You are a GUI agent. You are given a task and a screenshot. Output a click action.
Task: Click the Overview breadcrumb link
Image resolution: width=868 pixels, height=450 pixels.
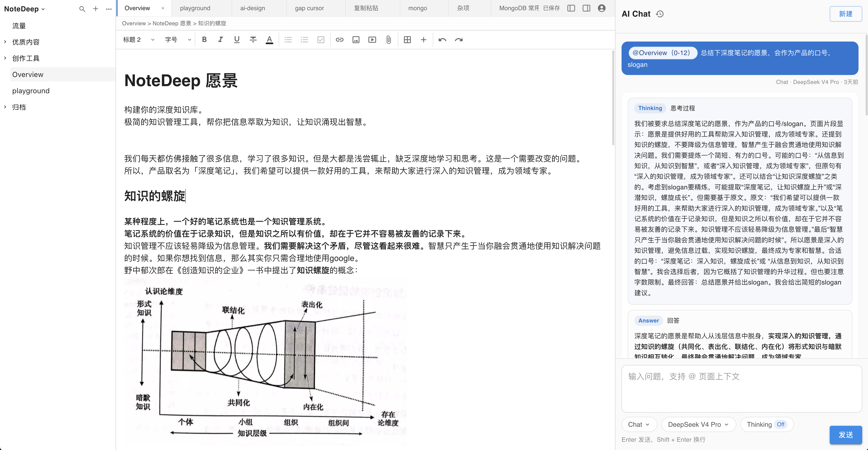[x=134, y=23]
